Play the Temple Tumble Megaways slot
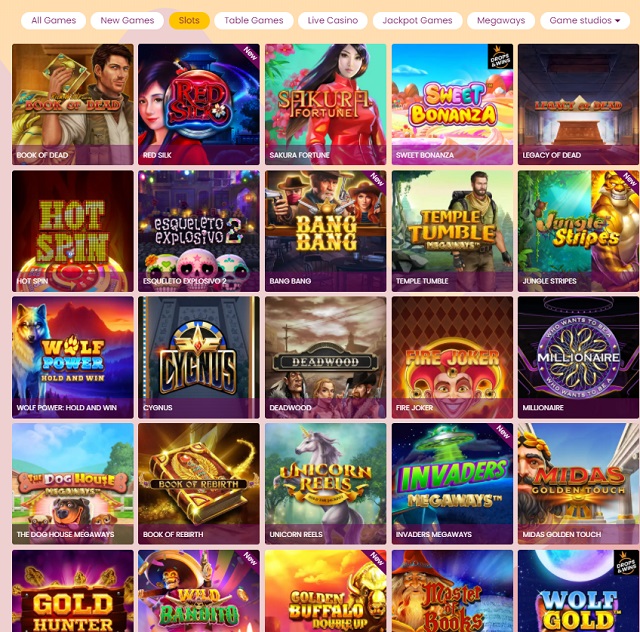The width and height of the screenshot is (640, 632). [452, 231]
